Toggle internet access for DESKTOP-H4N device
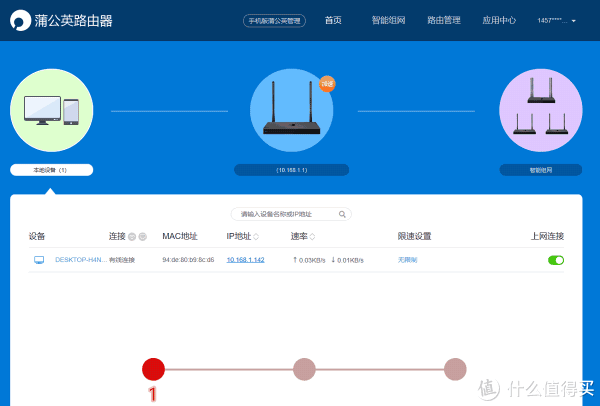Viewport: 600px width, 406px height. (x=556, y=260)
